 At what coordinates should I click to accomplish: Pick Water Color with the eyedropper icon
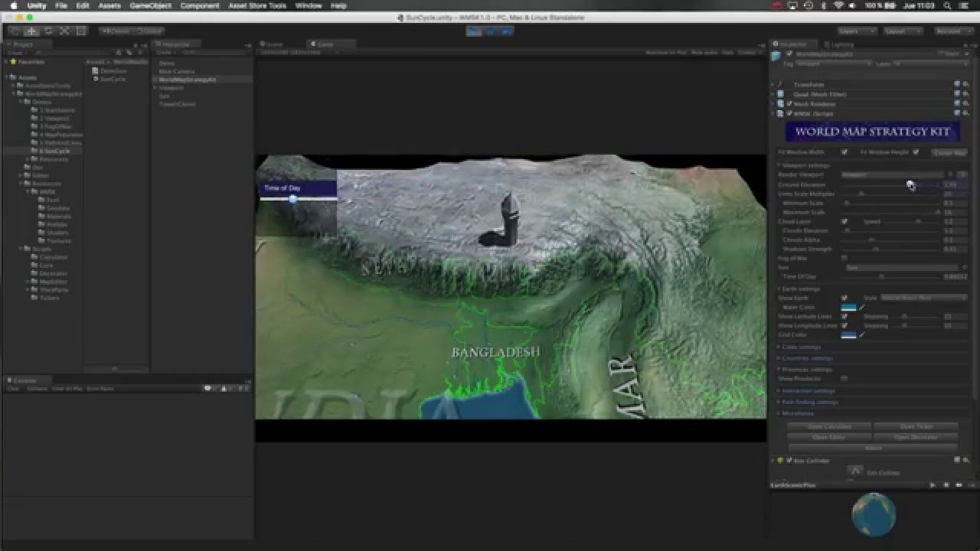click(862, 307)
